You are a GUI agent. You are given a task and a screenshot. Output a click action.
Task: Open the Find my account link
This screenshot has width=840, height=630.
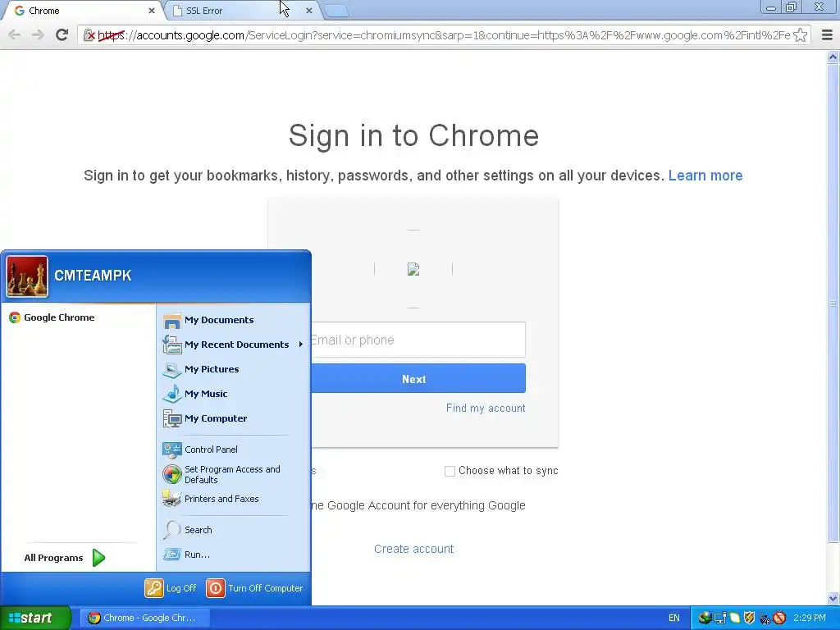tap(486, 409)
